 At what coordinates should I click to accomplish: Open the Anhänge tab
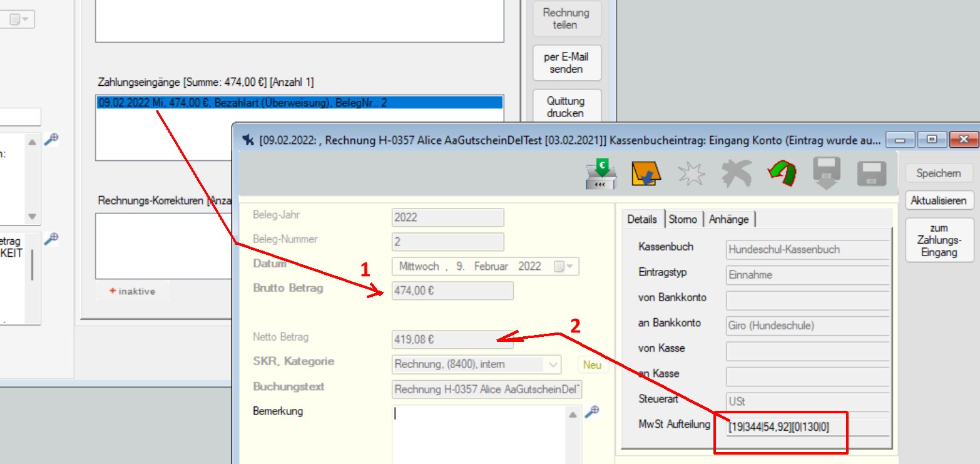click(x=728, y=219)
